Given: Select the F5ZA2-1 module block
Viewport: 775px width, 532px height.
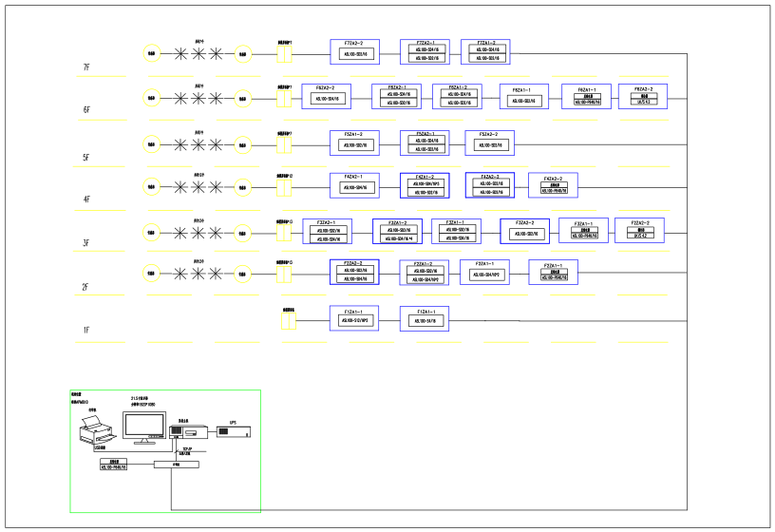Looking at the screenshot, I should [425, 142].
